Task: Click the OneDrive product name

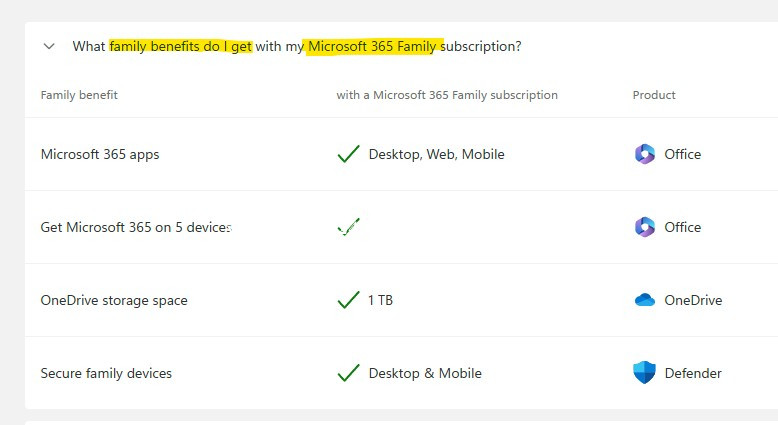Action: click(x=693, y=300)
